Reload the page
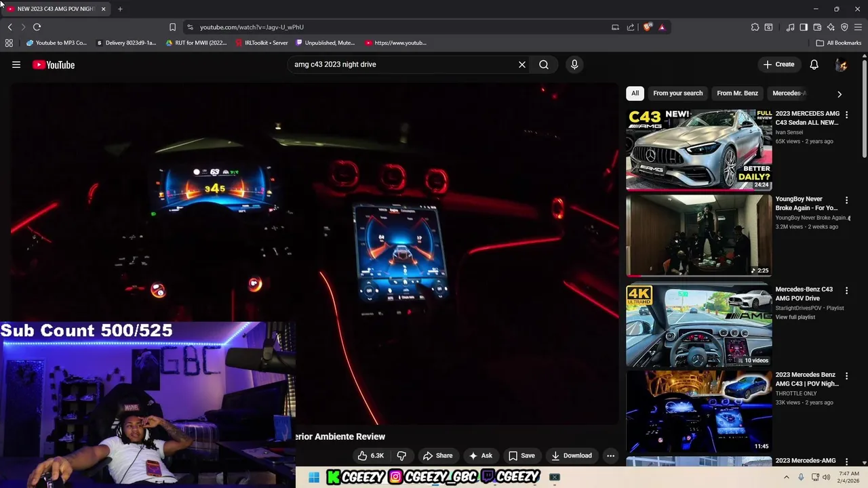868x488 pixels. tap(37, 27)
